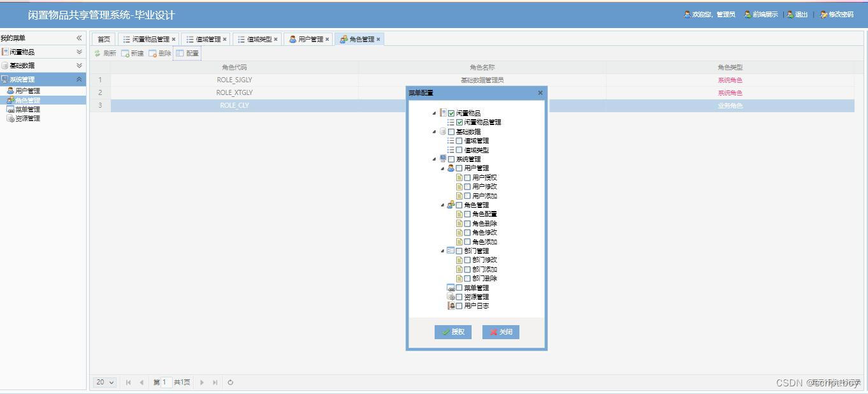
Task: Check the 用户日志 checkbox
Action: pyautogui.click(x=459, y=305)
